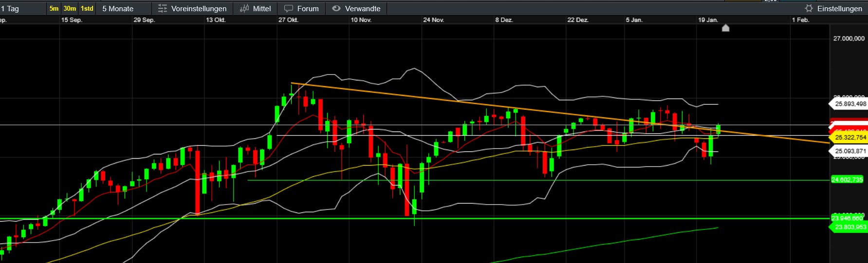Viewport: 868px width, 263px height.
Task: Switch to the 1std interval
Action: (87, 8)
